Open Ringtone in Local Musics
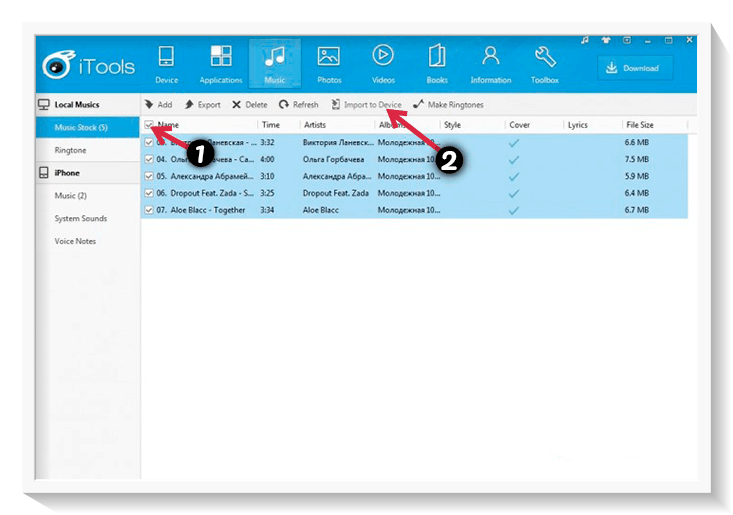The width and height of the screenshot is (733, 515). coord(70,150)
